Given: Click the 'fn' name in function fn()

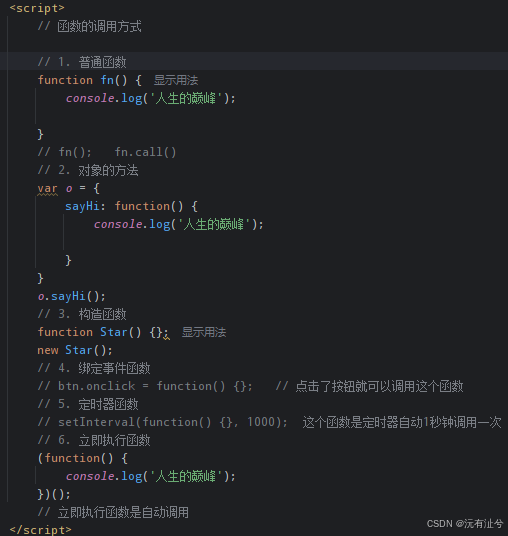Looking at the screenshot, I should pos(107,80).
